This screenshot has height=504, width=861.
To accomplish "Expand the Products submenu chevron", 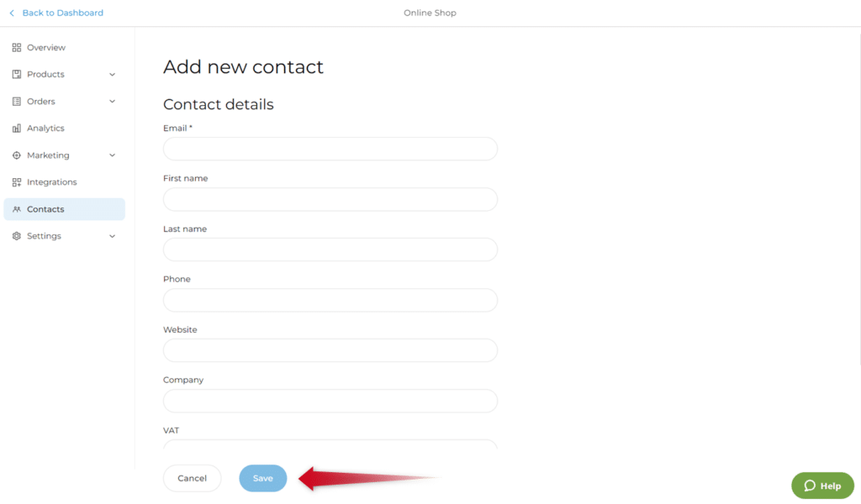I will click(113, 75).
